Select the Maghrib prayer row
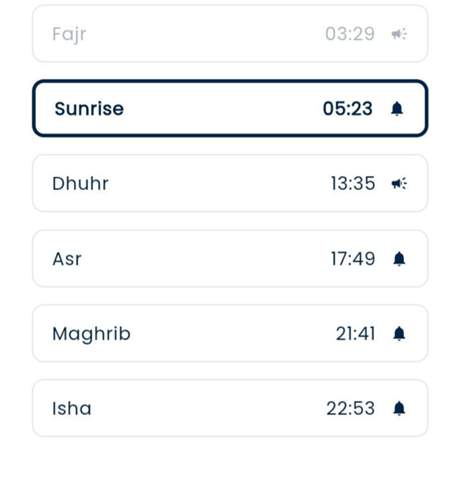This screenshot has width=460, height=480. (230, 333)
